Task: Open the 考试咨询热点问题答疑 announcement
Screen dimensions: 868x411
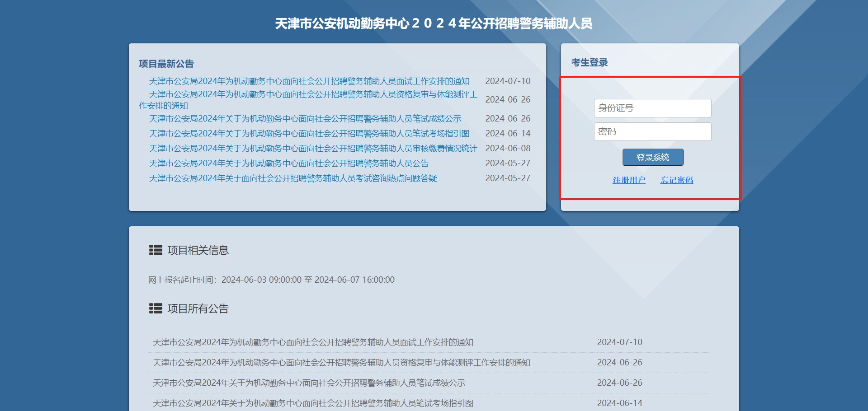Action: click(293, 178)
